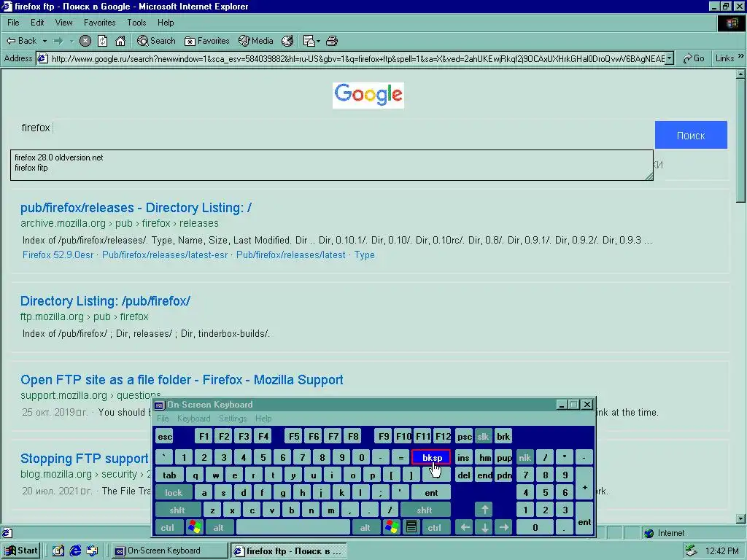
Task: Open result 'Stopping FTP support'
Action: pos(85,459)
